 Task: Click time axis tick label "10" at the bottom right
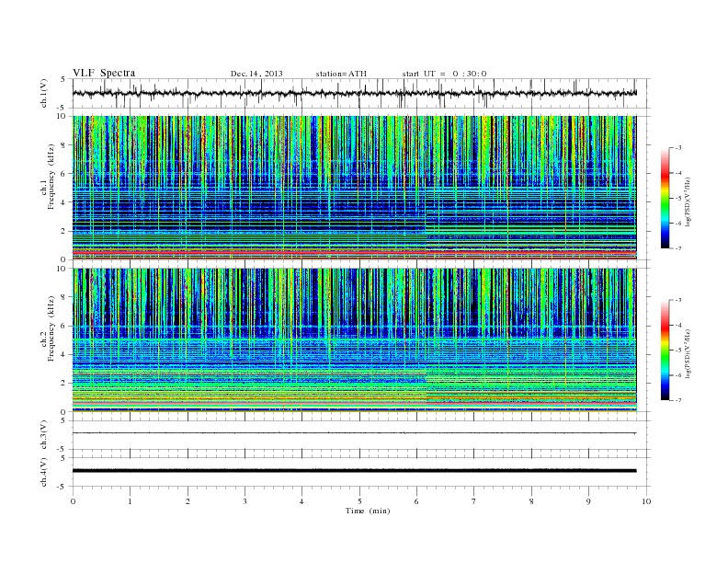[646, 501]
